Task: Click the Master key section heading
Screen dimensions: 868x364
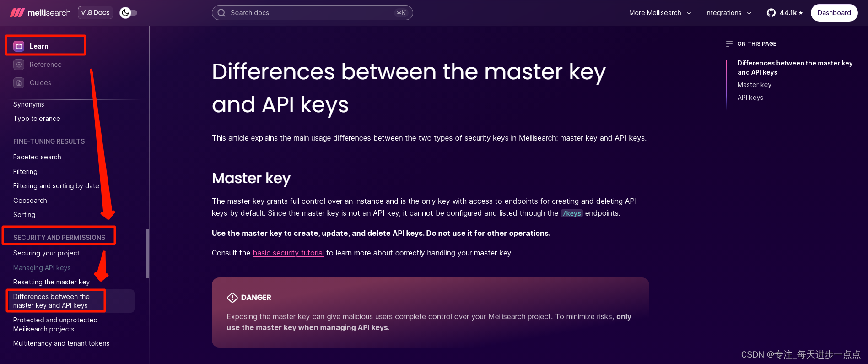Action: 251,178
